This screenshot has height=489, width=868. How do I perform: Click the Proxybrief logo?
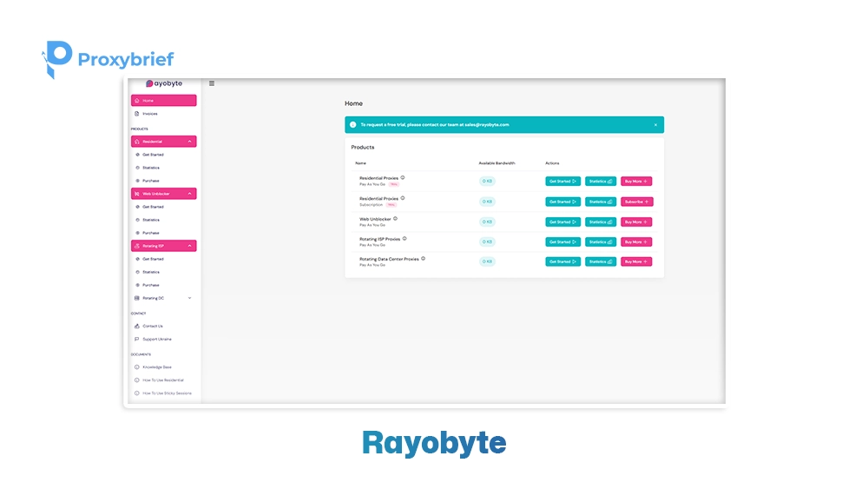(108, 59)
